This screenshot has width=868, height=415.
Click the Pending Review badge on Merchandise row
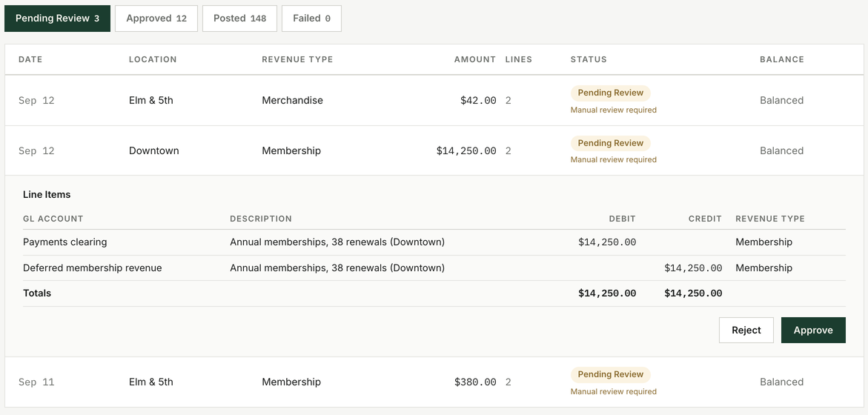[611, 93]
